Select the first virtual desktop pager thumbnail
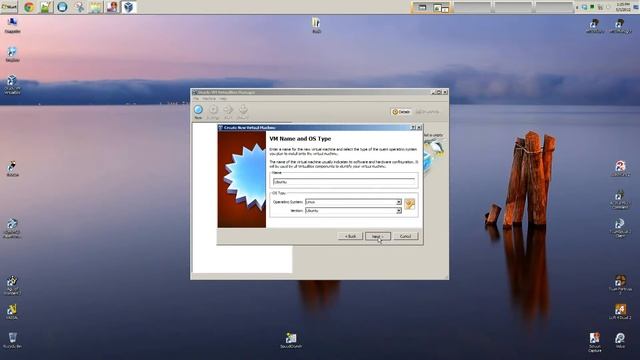Screen dimensions: 640x360 click(431, 7)
